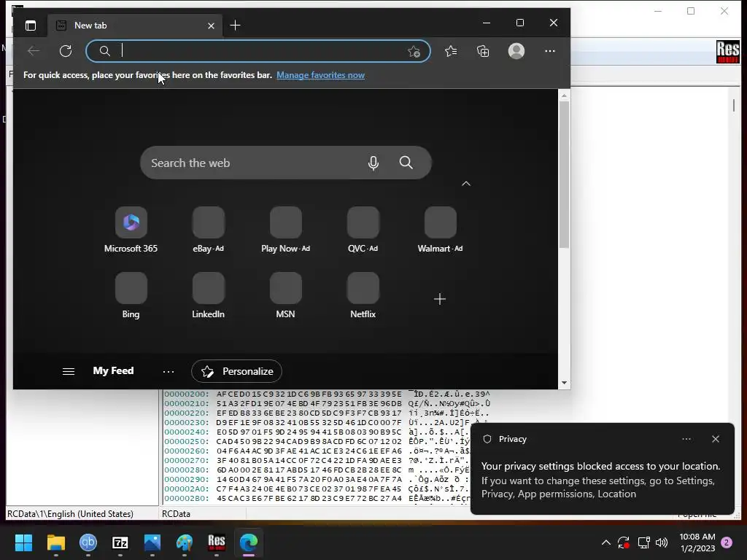Viewport: 747px width, 560px height.
Task: Click update sync tray icon
Action: coord(624,542)
